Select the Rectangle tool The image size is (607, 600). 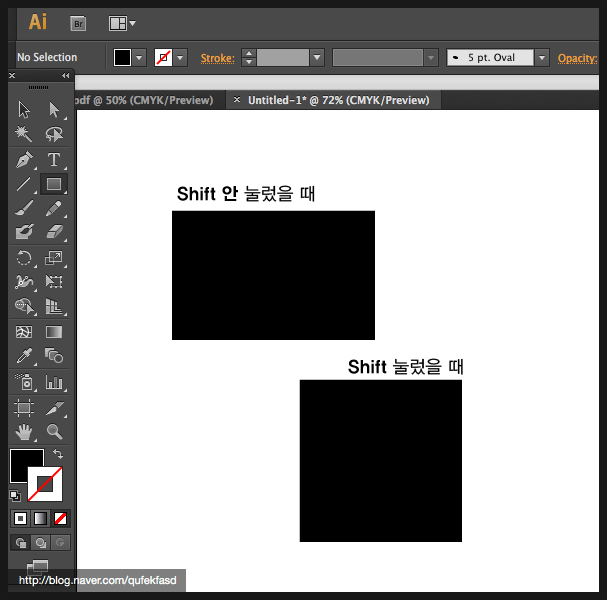(x=54, y=184)
